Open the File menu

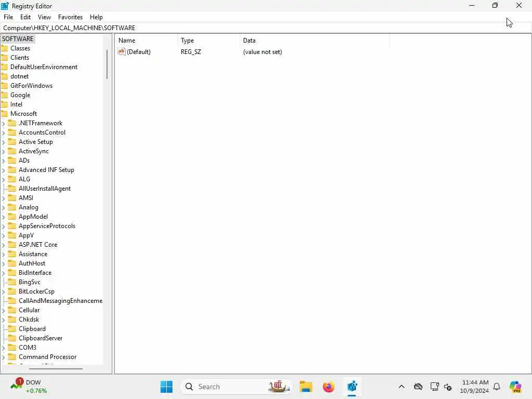point(8,17)
